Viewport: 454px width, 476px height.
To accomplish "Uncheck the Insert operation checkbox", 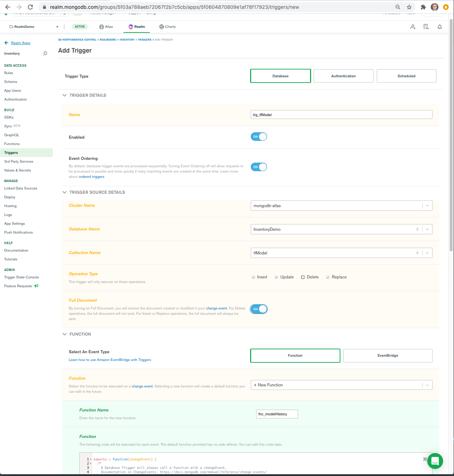I will click(253, 277).
